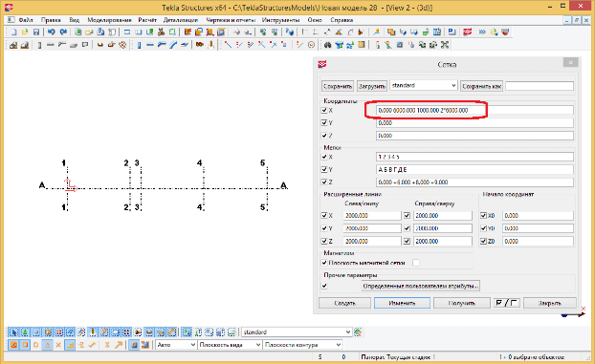This screenshot has width=595, height=364.
Task: Click the Закрыть button
Action: tap(550, 303)
